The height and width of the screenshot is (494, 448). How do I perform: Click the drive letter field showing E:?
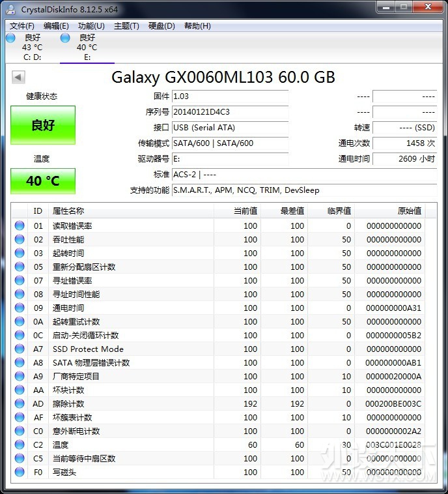230,159
